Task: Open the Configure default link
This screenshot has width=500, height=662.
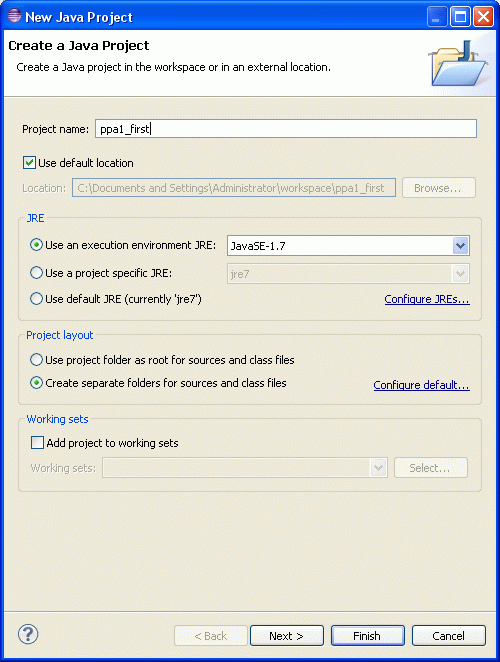Action: (x=421, y=385)
